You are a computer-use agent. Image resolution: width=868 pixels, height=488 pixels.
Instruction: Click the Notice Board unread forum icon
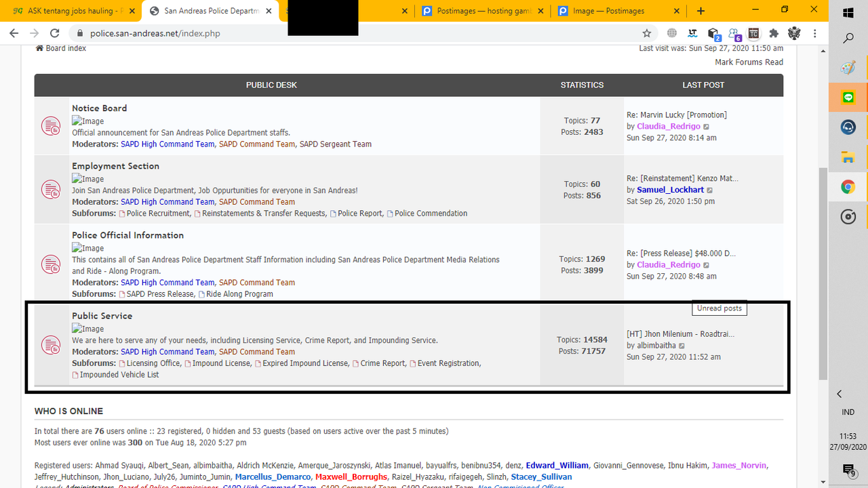[51, 126]
